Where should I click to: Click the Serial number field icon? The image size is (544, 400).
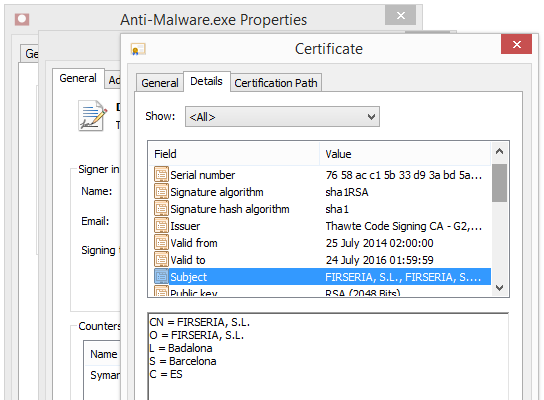click(x=161, y=175)
